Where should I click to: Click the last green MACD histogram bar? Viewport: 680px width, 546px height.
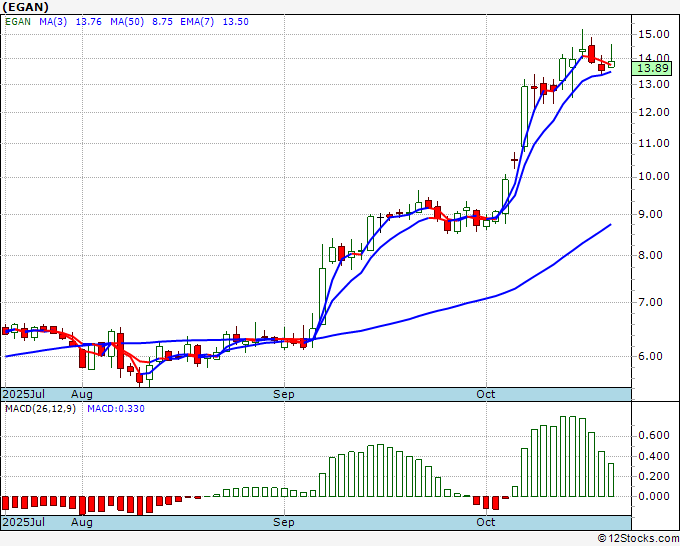click(611, 480)
